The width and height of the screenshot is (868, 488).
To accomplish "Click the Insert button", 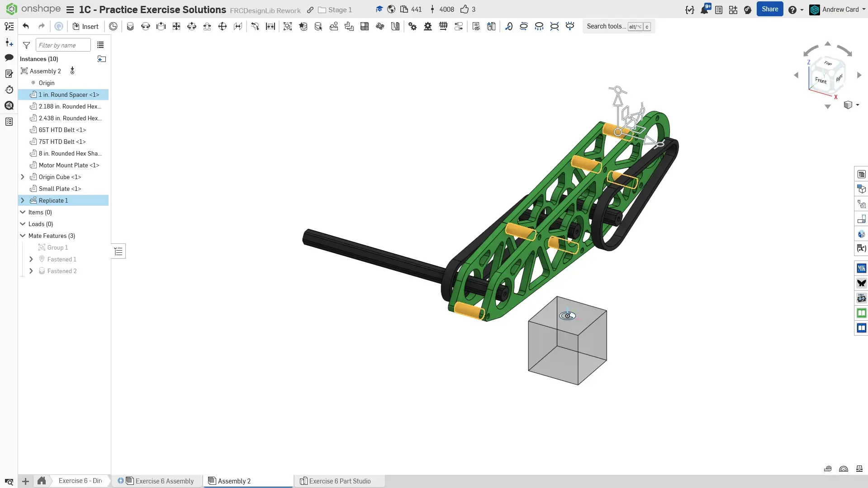I will [85, 26].
